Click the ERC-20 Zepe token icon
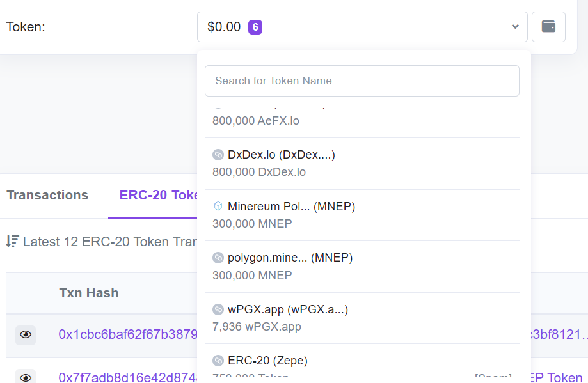The width and height of the screenshot is (588, 383). pyautogui.click(x=218, y=361)
